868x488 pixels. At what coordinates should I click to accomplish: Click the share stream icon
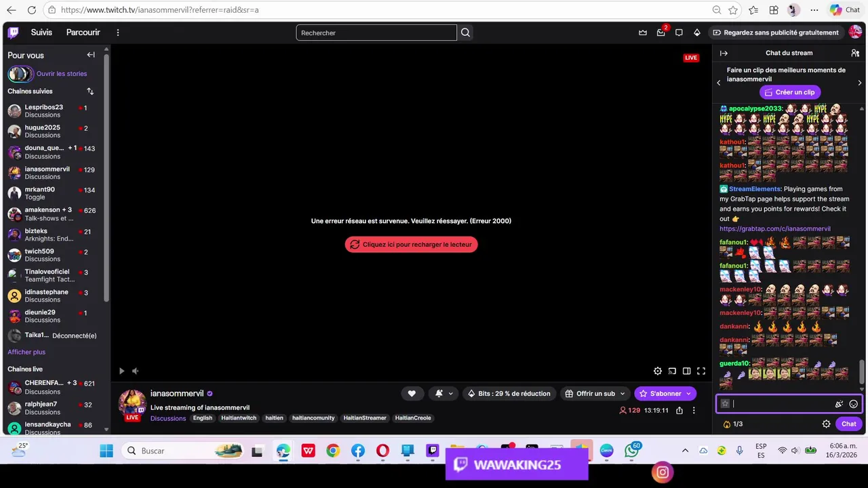679,410
